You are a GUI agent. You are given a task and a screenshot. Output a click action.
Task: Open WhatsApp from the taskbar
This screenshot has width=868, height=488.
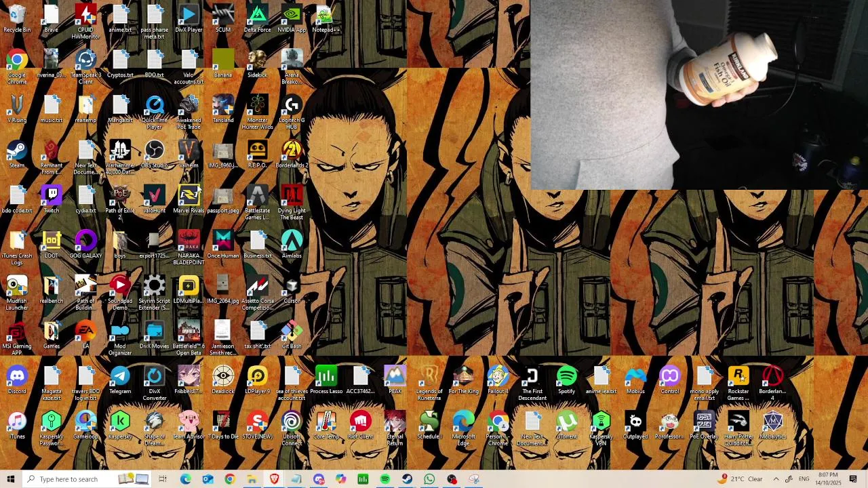coord(429,479)
